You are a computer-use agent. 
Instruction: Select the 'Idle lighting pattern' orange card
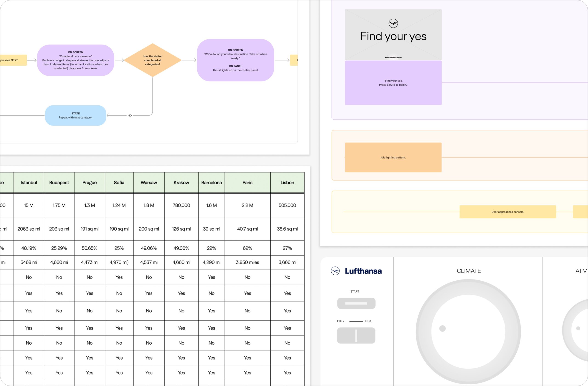[393, 157]
